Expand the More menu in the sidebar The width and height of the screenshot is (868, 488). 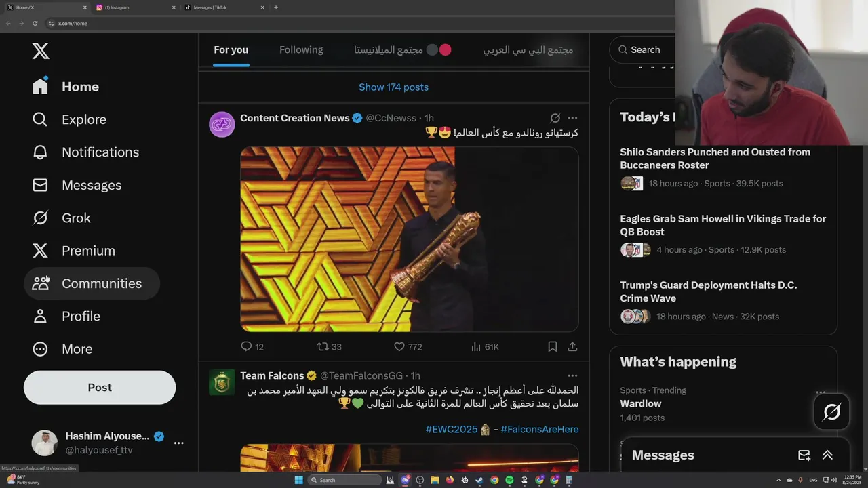62,349
